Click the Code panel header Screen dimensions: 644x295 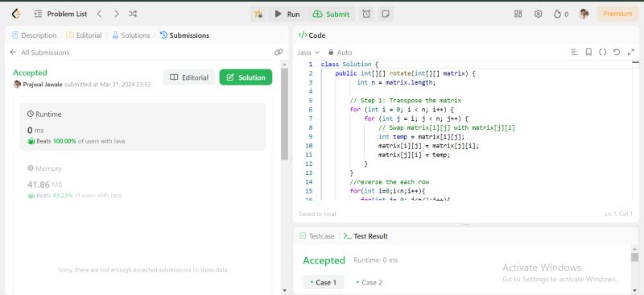tap(312, 35)
